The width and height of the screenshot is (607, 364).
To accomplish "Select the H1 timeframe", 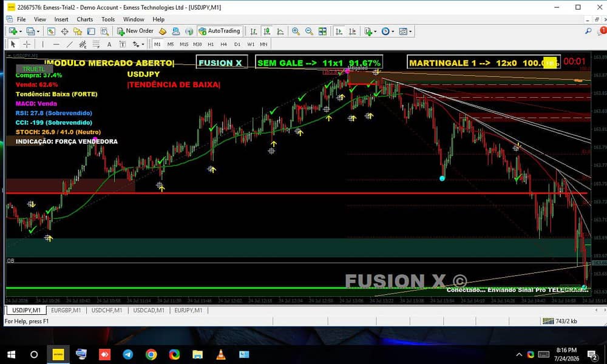I will (211, 44).
